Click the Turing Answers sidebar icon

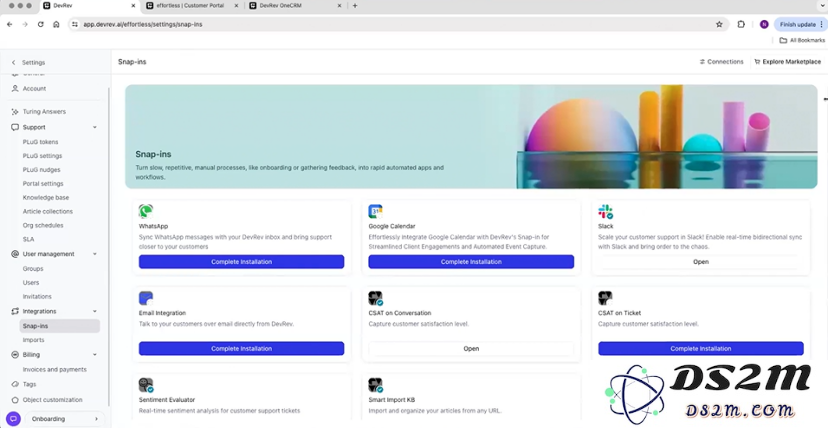pos(15,112)
